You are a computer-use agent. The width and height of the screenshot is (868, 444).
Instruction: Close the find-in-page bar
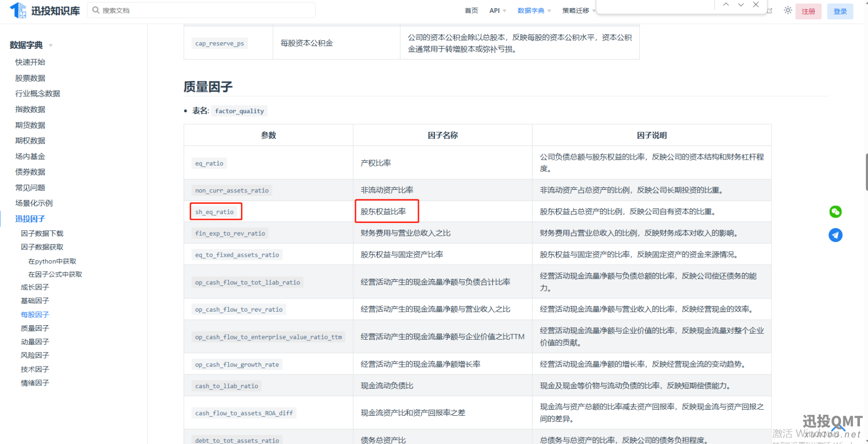coord(756,5)
